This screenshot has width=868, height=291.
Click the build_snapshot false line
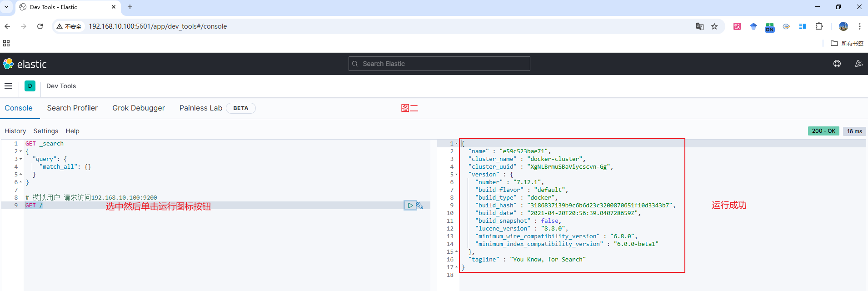[518, 221]
